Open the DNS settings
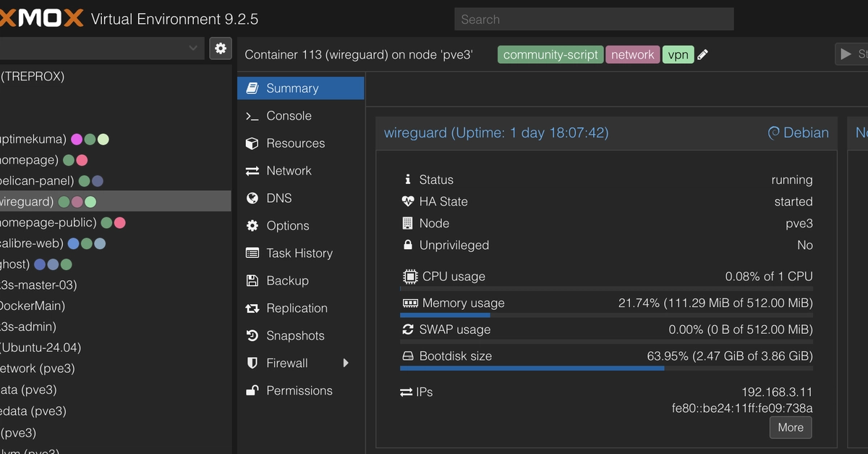Viewport: 868px width, 454px height. click(300, 198)
